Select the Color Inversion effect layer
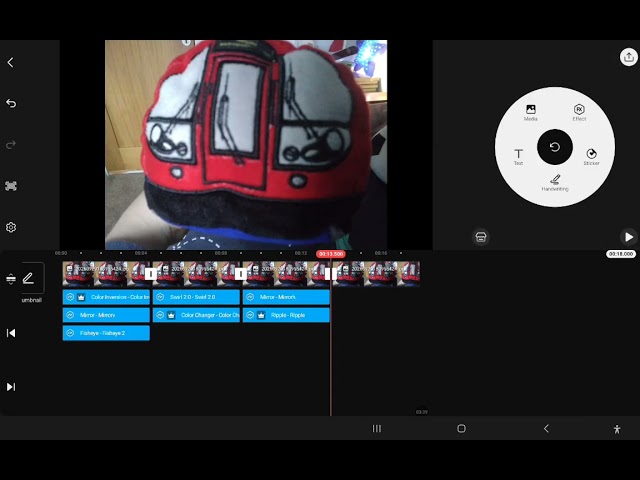The image size is (640, 480). point(106,297)
